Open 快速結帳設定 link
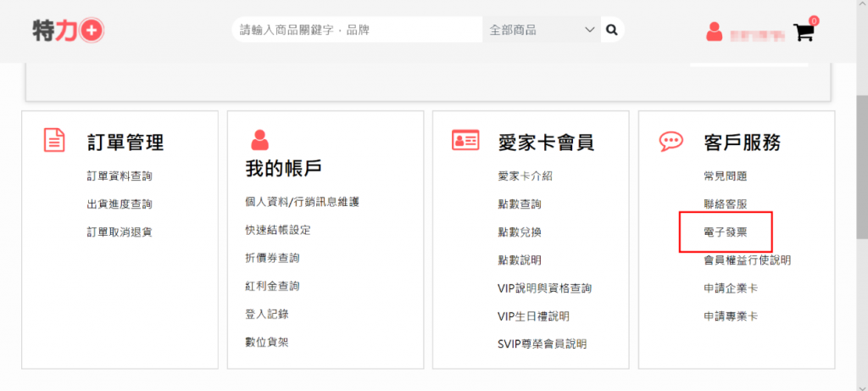Screen dimensions: 868x391 tap(278, 230)
